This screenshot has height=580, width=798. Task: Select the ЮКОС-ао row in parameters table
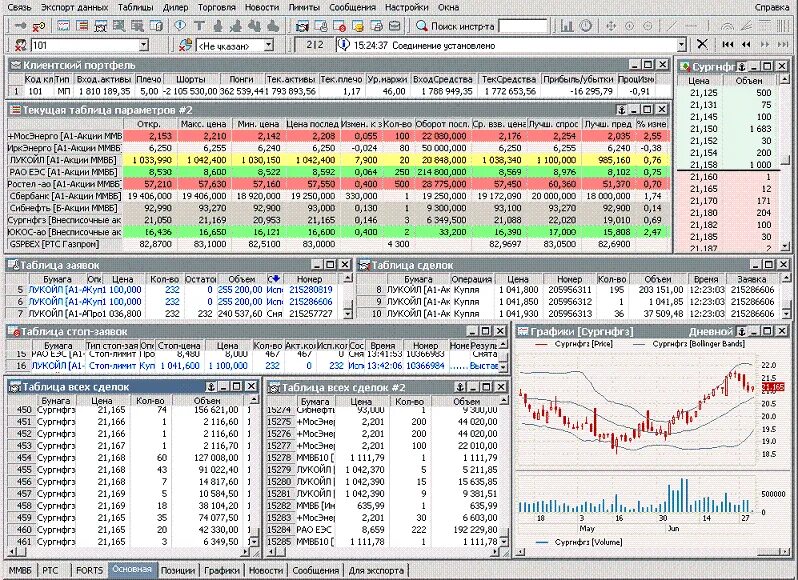[338, 232]
